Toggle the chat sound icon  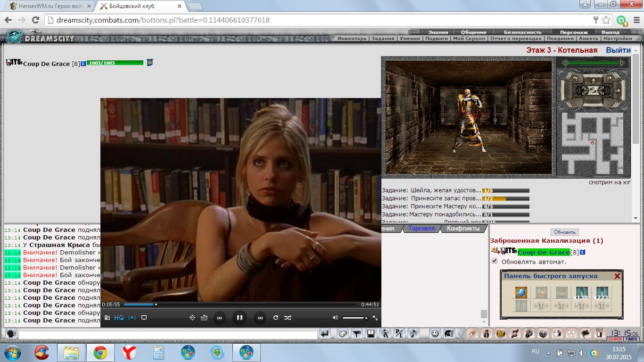pyautogui.click(x=413, y=334)
